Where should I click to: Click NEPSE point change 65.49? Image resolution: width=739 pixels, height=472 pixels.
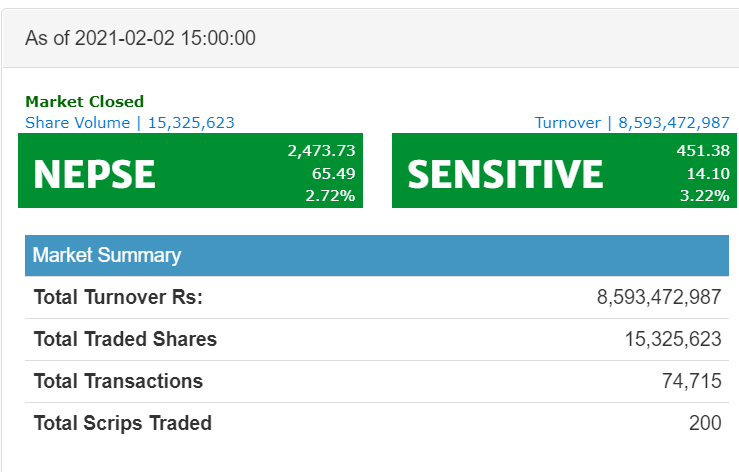click(334, 173)
